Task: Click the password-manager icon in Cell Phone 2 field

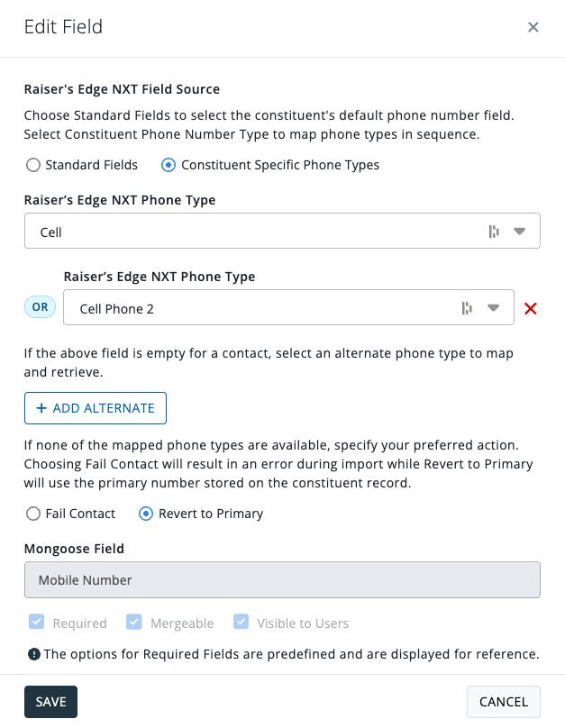Action: (467, 308)
